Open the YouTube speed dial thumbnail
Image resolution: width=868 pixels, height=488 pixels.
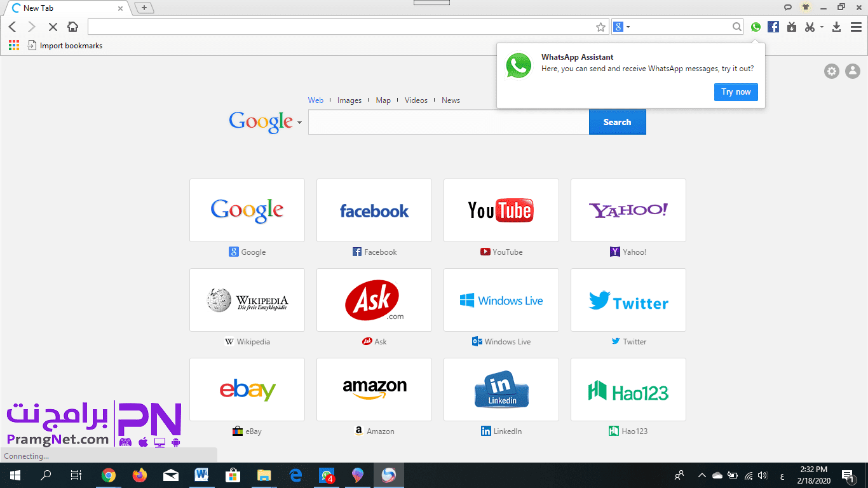(x=501, y=210)
